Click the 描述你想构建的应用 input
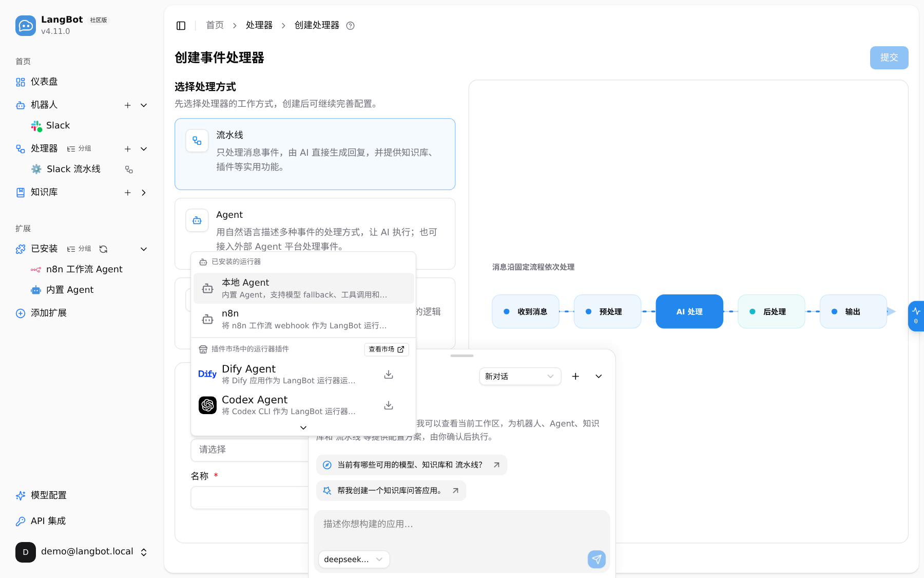This screenshot has height=578, width=924. (462, 528)
